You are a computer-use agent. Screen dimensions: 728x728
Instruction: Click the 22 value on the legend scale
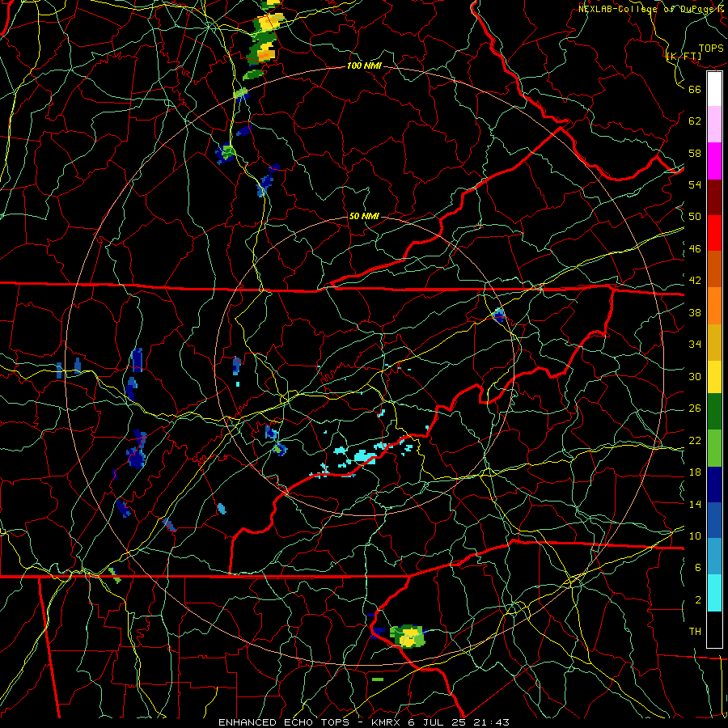[695, 440]
